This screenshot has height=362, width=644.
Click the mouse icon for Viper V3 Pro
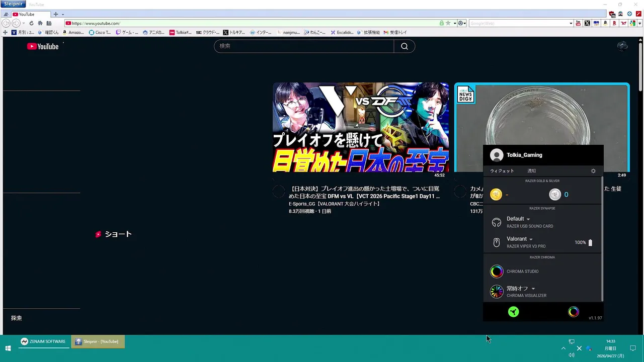[497, 242]
